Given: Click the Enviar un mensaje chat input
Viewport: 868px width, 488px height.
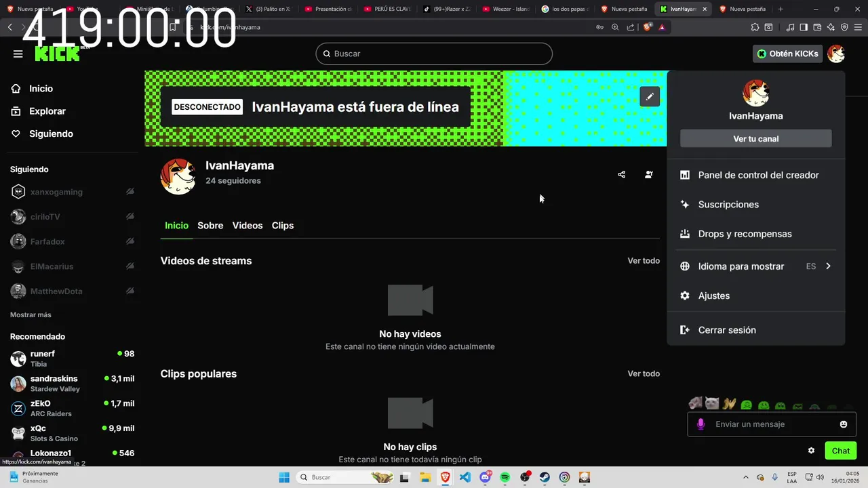Looking at the screenshot, I should 772,424.
